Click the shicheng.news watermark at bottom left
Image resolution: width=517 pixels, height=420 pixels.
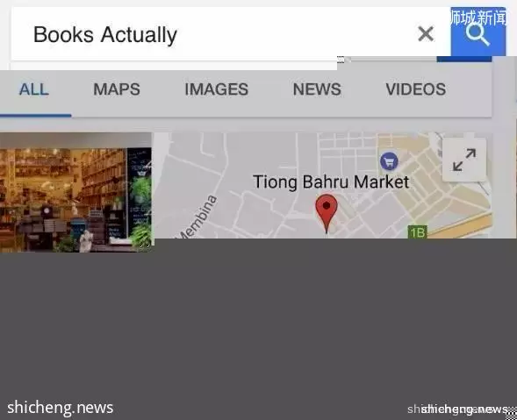60,407
